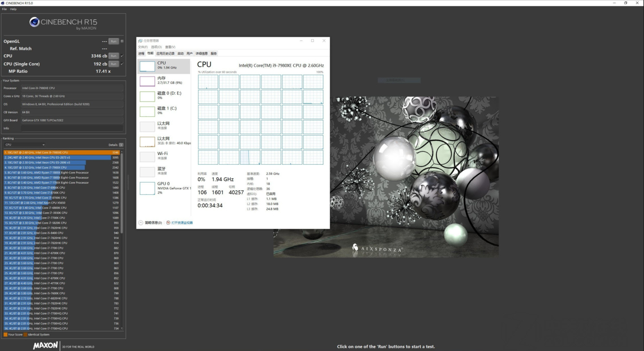Screen dimensions: 644x351
Task: Click the Task Manager title bar icon
Action: (140, 41)
